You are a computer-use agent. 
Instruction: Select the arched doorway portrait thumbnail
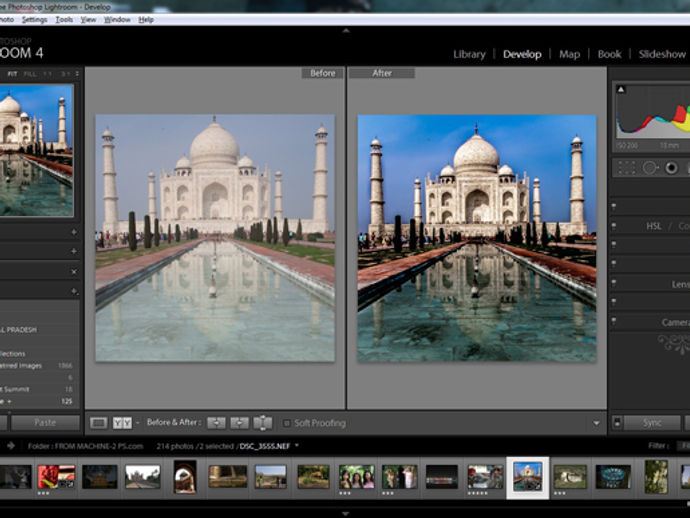185,477
